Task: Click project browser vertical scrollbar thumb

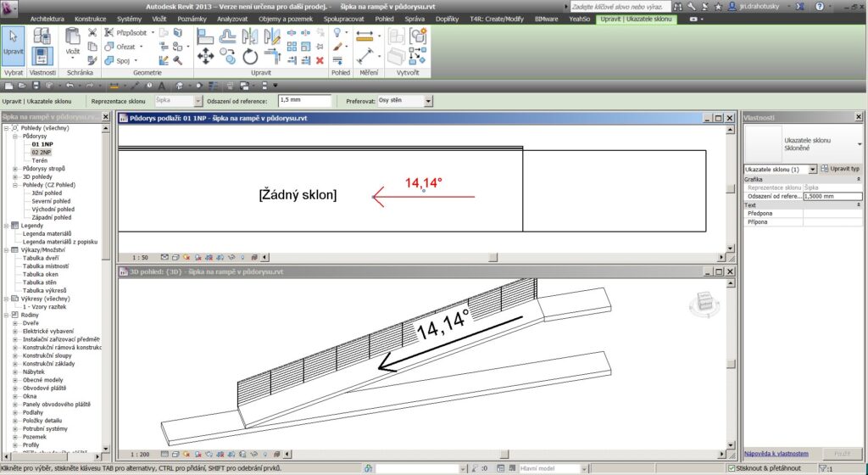Action: tap(106, 197)
